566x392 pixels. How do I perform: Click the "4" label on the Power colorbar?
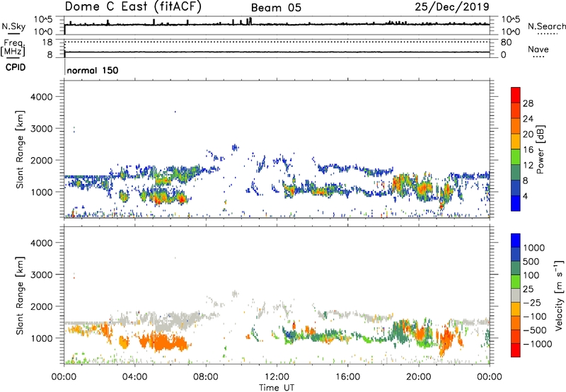(x=526, y=196)
